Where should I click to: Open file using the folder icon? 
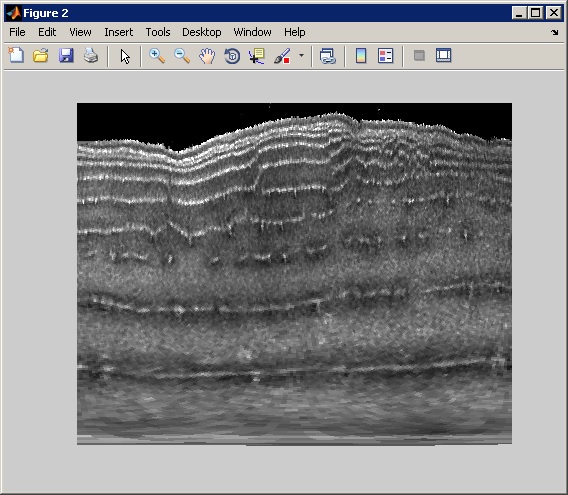pyautogui.click(x=41, y=56)
